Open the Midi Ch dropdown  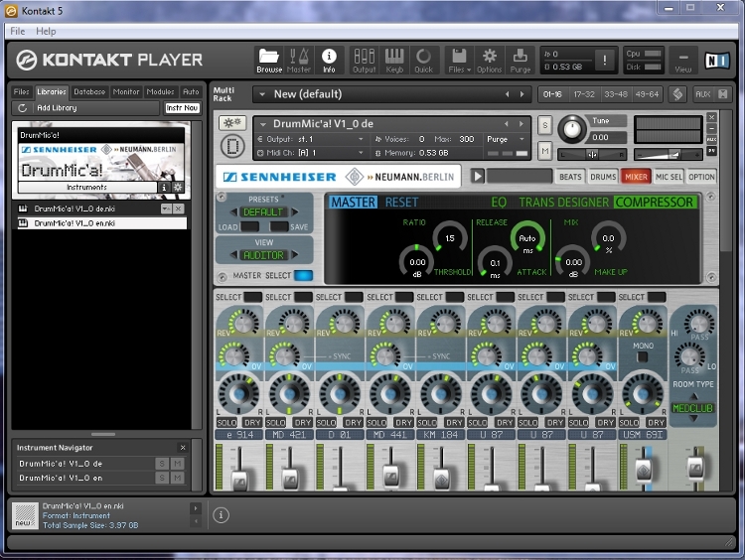click(361, 153)
